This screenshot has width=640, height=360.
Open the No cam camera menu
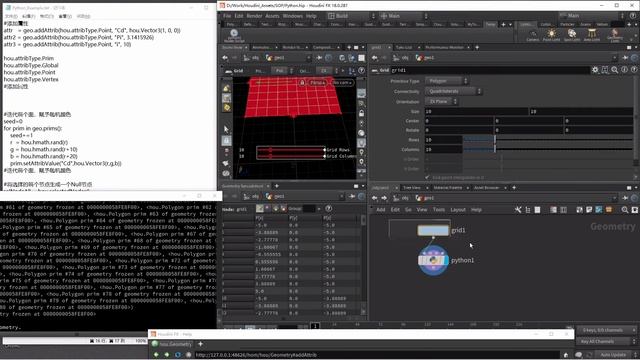(x=342, y=83)
